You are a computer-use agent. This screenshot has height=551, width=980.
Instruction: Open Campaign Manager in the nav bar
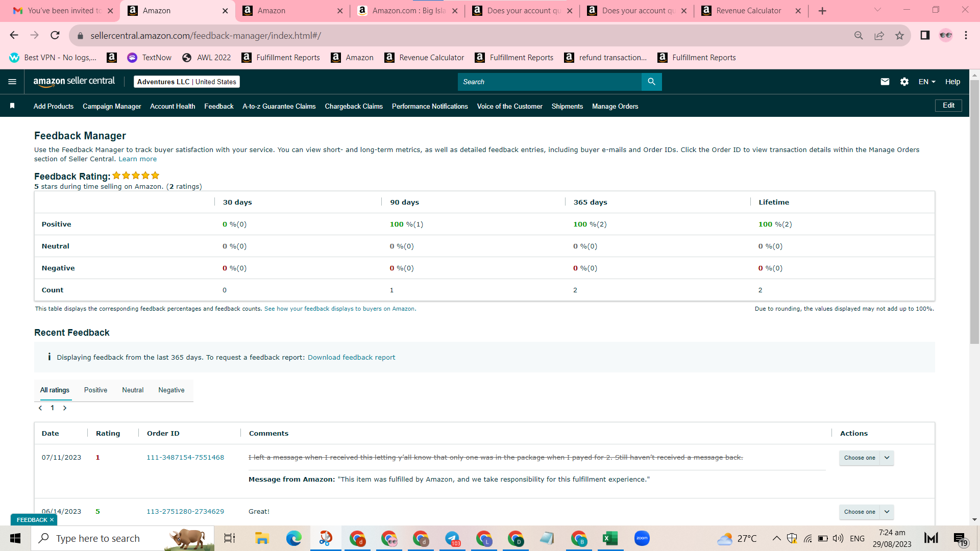click(112, 106)
